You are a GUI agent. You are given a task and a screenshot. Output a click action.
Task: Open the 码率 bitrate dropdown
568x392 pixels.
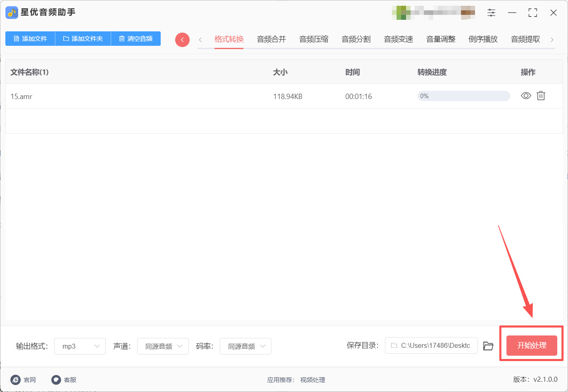tap(245, 346)
